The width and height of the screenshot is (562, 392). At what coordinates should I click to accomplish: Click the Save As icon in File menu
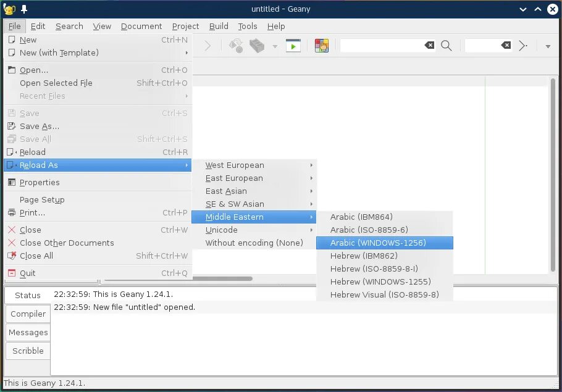click(x=12, y=126)
